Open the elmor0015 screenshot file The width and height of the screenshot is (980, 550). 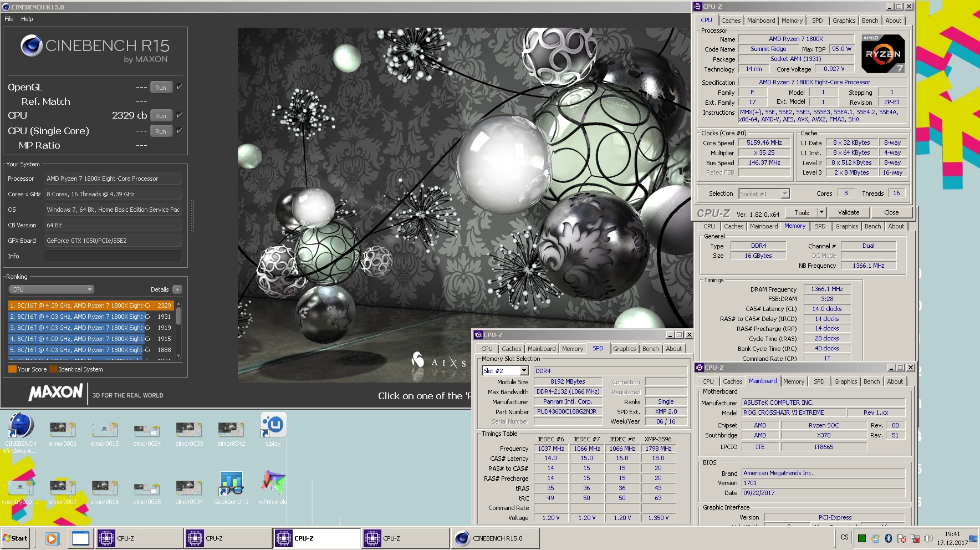pos(105,434)
